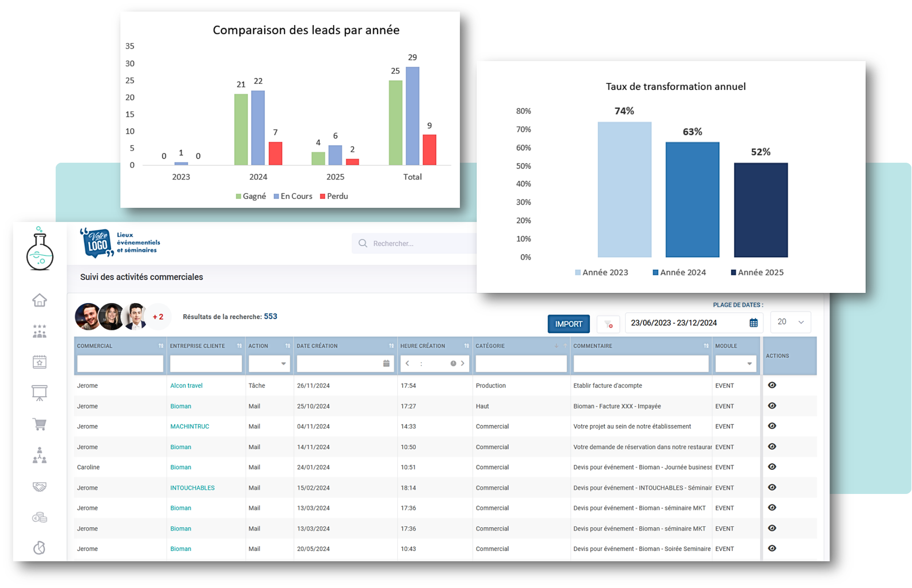
Task: Click the Total En Cours bar labeled 29
Action: click(x=413, y=116)
